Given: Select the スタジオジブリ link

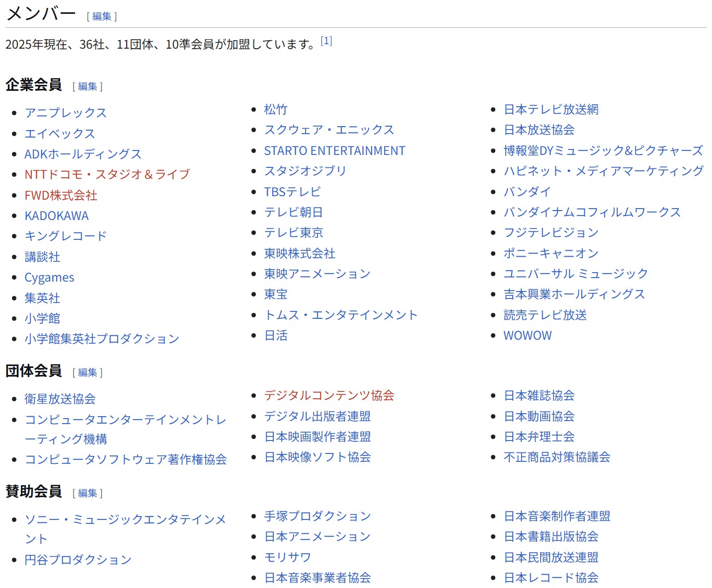Looking at the screenshot, I should pyautogui.click(x=305, y=171).
